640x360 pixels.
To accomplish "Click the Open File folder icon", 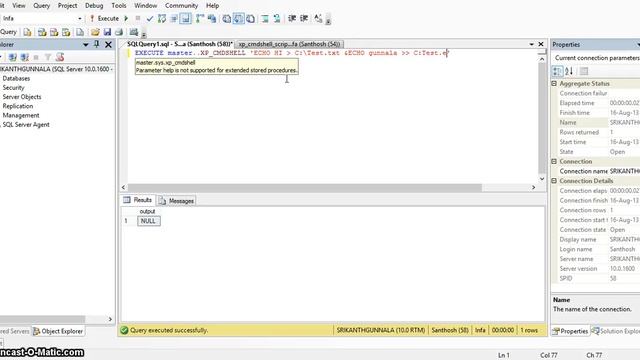I will (x=95, y=32).
